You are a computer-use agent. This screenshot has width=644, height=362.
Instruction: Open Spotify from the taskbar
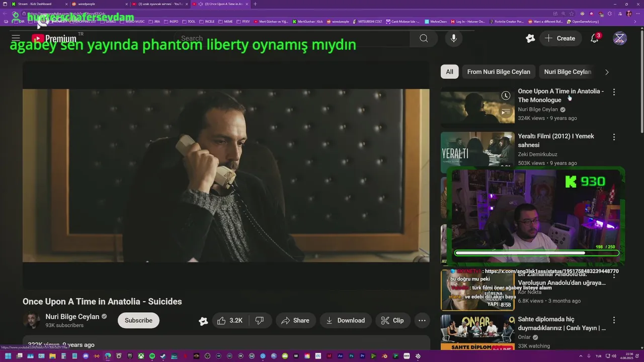(152, 356)
